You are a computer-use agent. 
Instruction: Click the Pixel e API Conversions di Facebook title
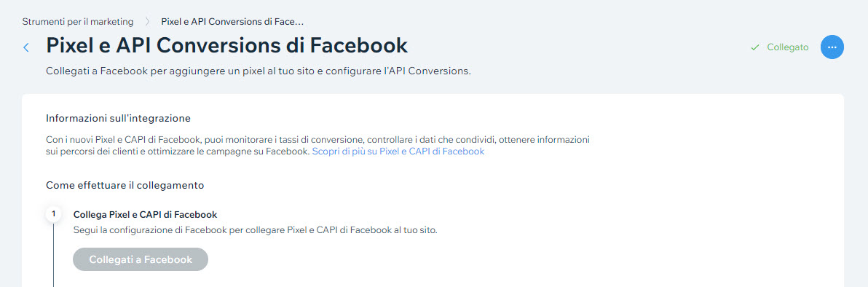point(227,45)
